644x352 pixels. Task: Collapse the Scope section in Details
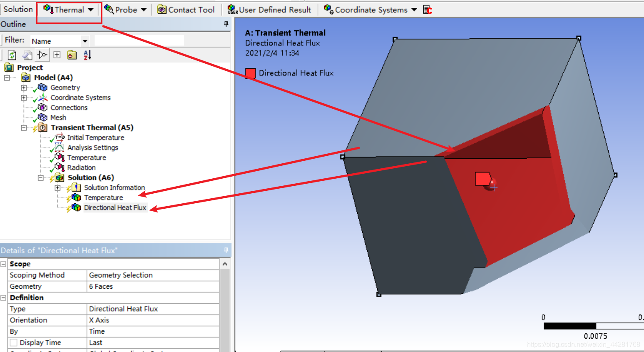3,264
